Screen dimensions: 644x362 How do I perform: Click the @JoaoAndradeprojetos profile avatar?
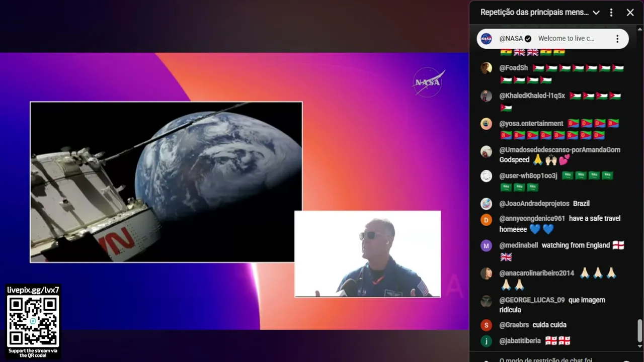click(486, 204)
